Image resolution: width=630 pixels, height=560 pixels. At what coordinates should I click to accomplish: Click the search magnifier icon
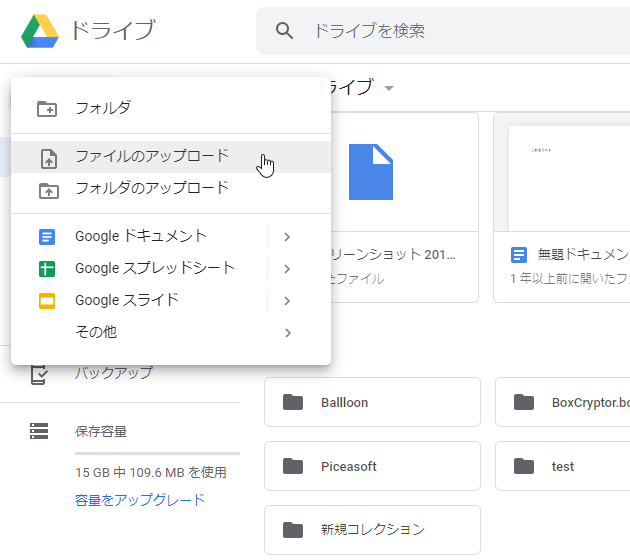coord(284,31)
